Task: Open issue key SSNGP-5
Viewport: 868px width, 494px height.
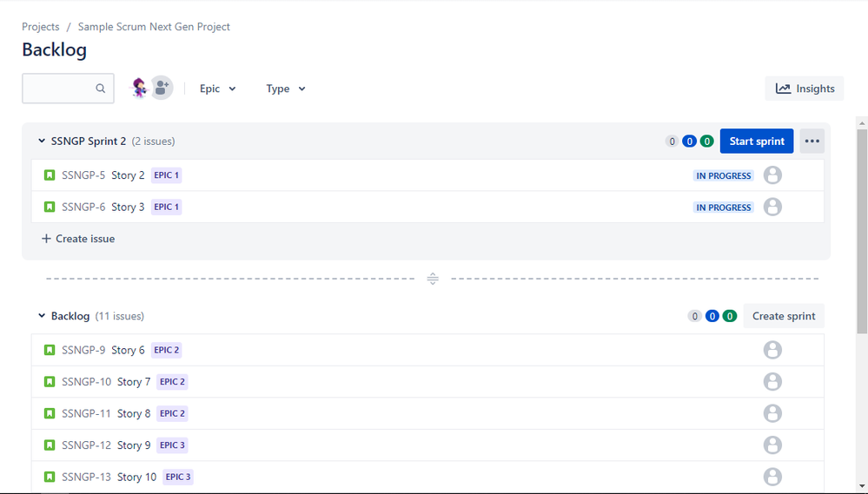Action: tap(83, 175)
